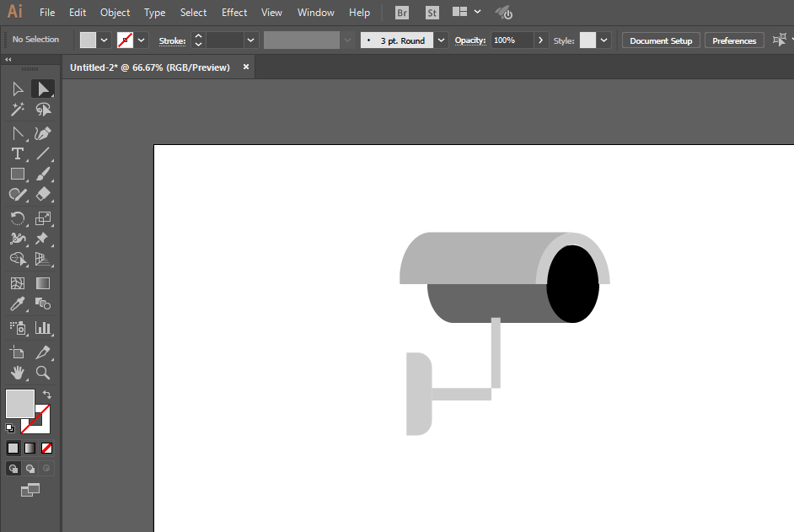
Task: Click the GPU performance rocket icon
Action: [x=504, y=13]
